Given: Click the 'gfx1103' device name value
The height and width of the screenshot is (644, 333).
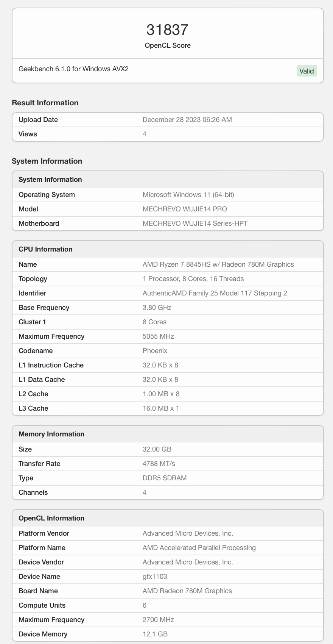Looking at the screenshot, I should [x=155, y=577].
